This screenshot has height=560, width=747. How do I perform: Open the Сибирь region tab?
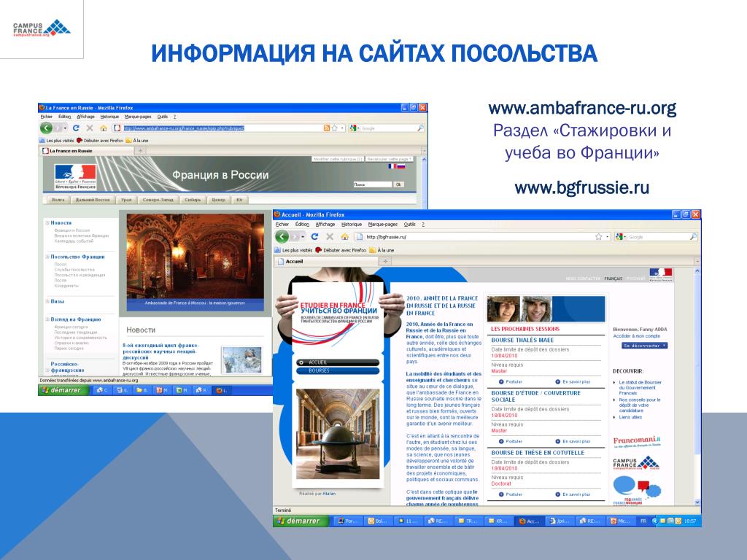coord(193,200)
